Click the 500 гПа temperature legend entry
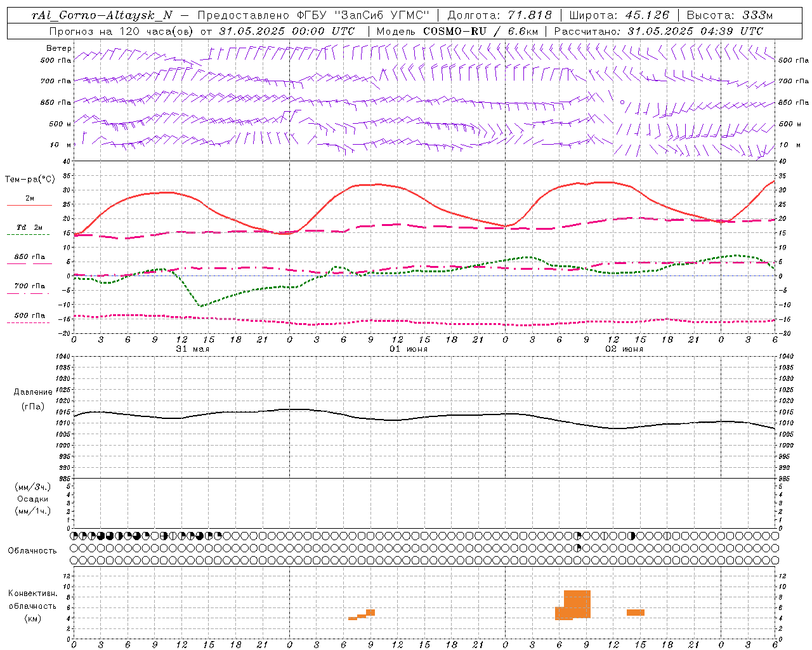The width and height of the screenshot is (812, 650). [29, 315]
